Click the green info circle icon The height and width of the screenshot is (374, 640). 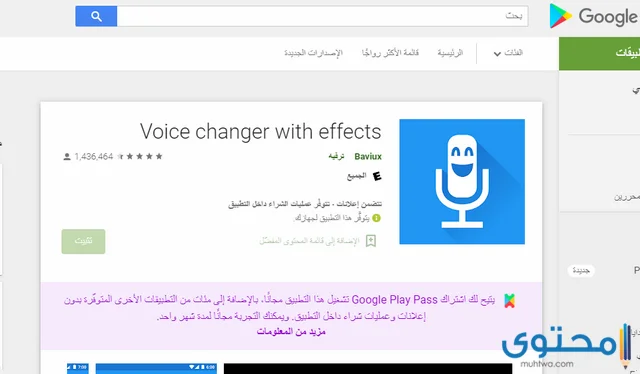tap(376, 218)
